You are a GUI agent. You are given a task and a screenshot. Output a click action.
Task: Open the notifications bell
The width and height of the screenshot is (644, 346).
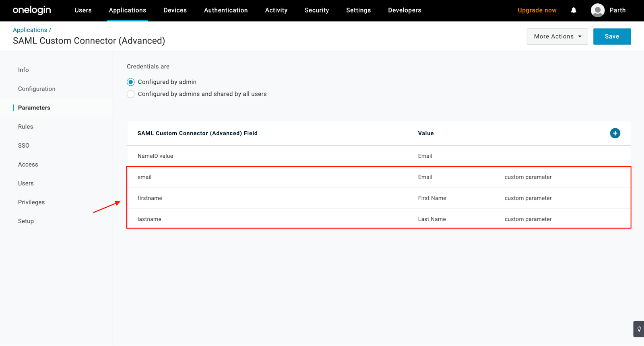click(574, 10)
